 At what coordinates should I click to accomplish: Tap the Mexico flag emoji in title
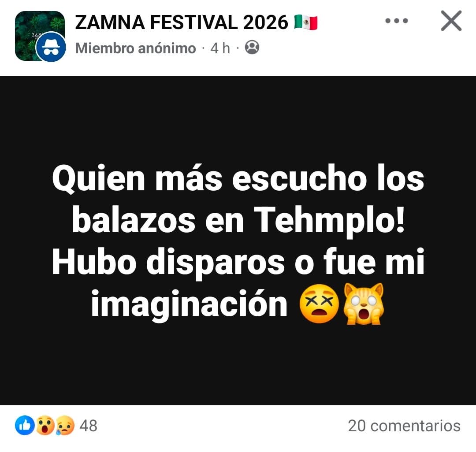click(306, 22)
